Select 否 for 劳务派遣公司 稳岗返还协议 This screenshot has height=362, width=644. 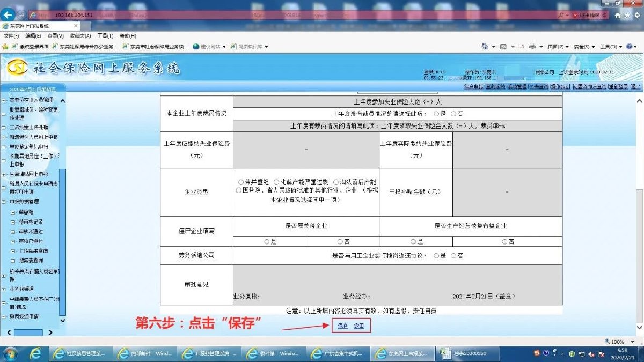(453, 256)
